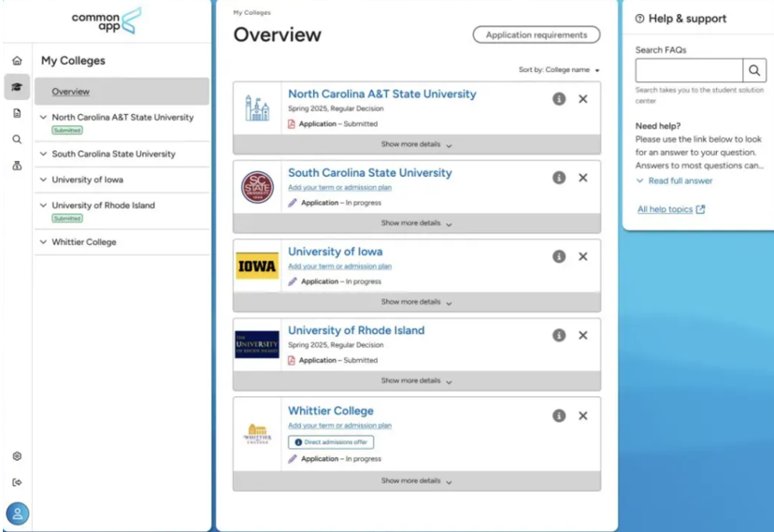The image size is (774, 532).
Task: Select Overview in My Colleges sidebar
Action: point(122,92)
